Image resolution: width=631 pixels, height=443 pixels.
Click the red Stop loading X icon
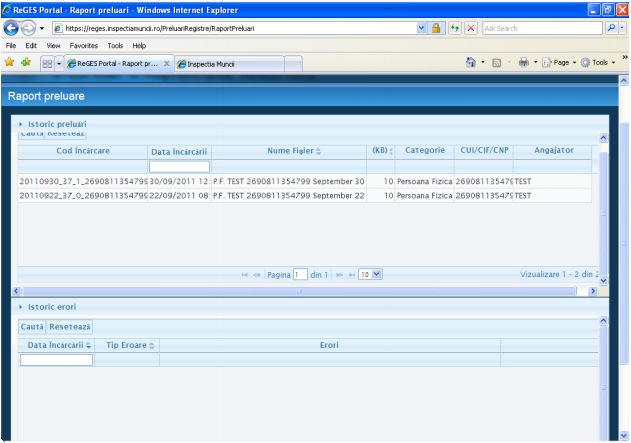(470, 28)
